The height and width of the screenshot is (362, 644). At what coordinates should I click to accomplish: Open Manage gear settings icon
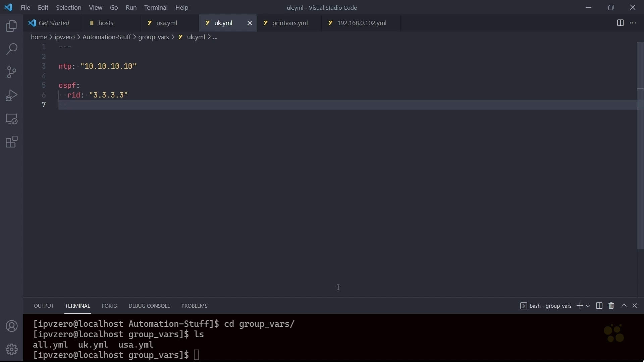[x=12, y=350]
